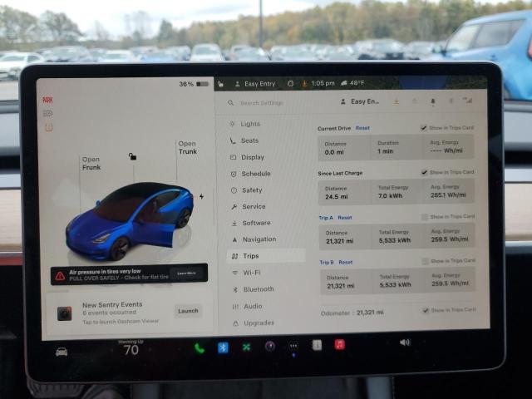This screenshot has width=532, height=399.
Task: Open the red Music app icon
Action: pos(339,344)
